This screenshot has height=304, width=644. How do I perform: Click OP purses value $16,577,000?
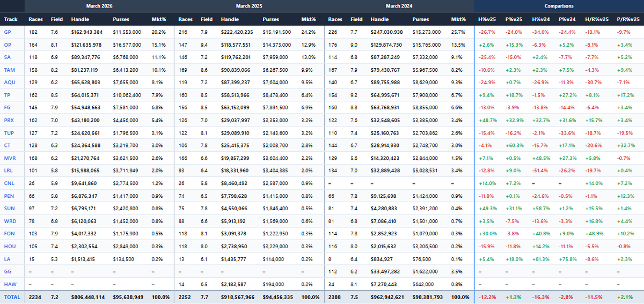point(127,45)
